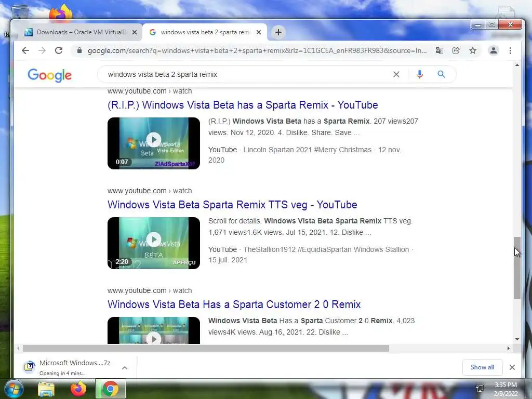Open "Windows Vista Beta Sparta Remix TTS veg" link
The image size is (532, 399).
(x=232, y=205)
